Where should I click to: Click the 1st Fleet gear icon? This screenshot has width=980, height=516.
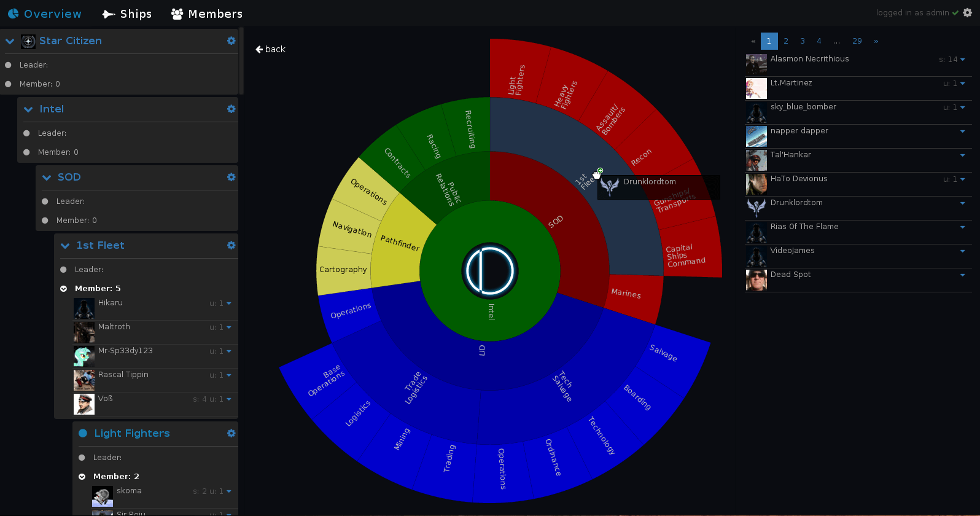pos(231,245)
